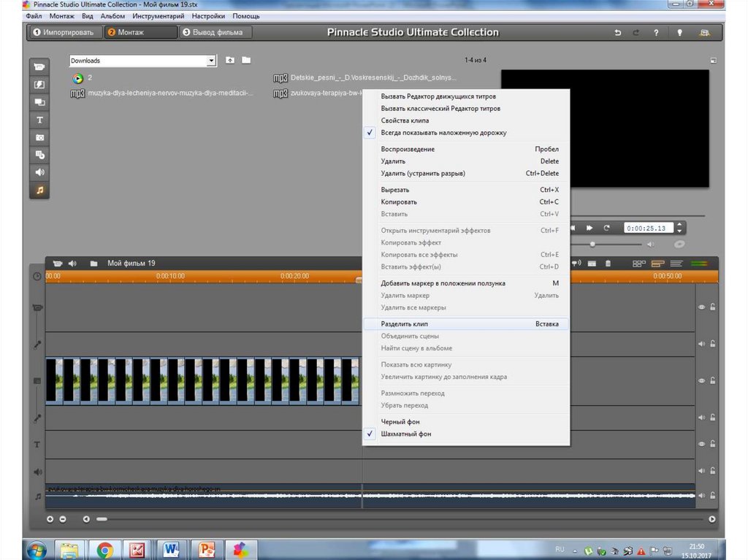Click the Undo arrow in top bar
This screenshot has height=560, width=748.
(618, 33)
